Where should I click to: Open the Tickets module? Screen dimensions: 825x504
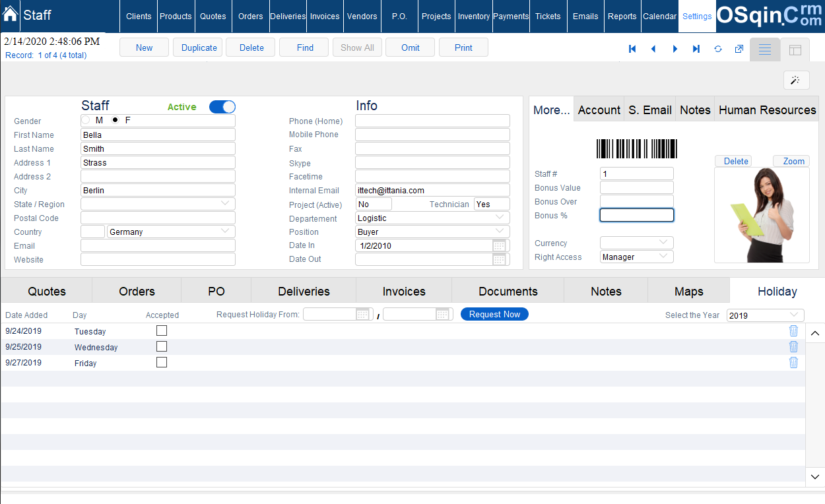point(548,16)
